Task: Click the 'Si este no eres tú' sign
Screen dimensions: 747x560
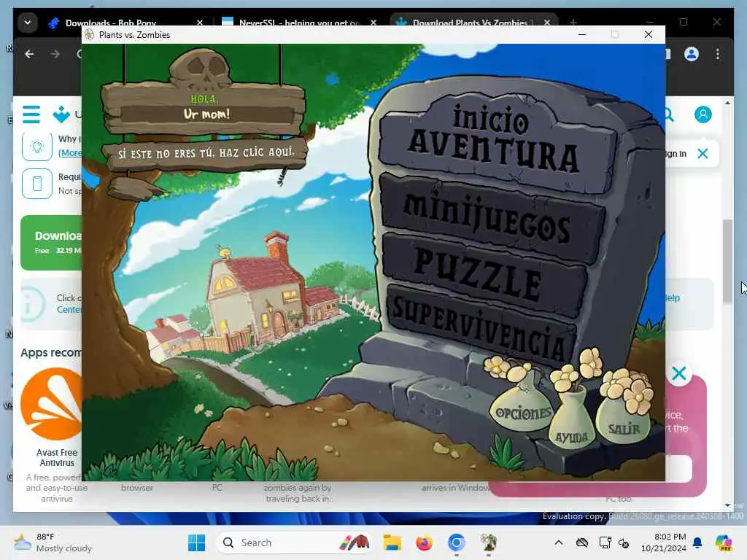Action: point(206,153)
